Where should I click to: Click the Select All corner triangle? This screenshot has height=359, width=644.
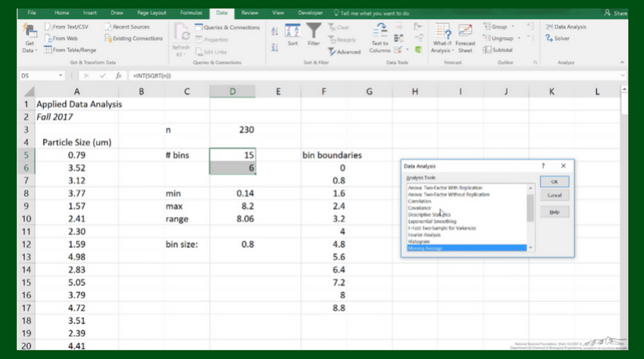click(29, 91)
